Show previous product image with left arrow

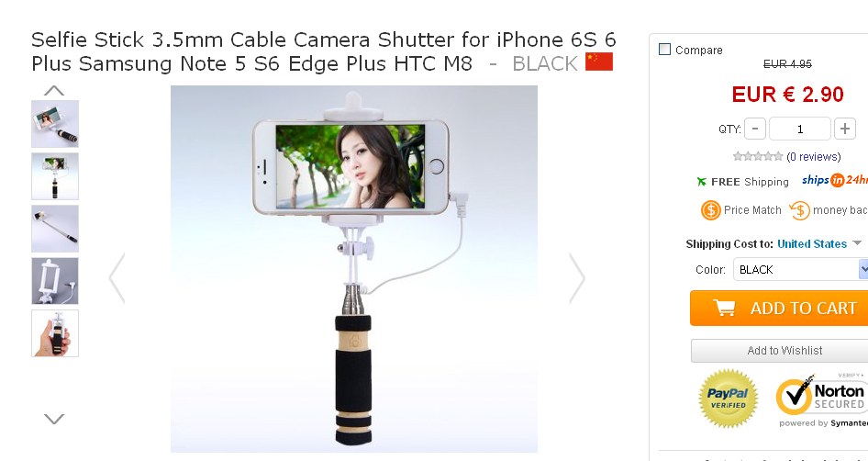point(117,278)
